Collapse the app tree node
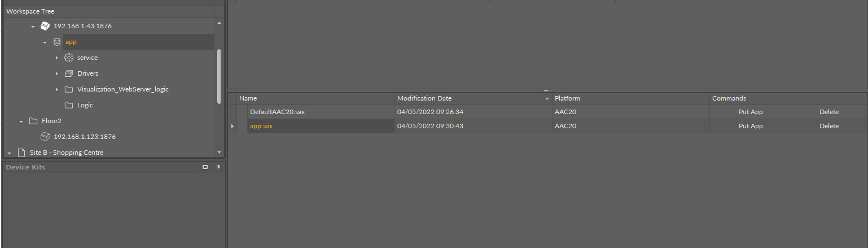Image resolution: width=868 pixels, height=248 pixels. [x=45, y=42]
